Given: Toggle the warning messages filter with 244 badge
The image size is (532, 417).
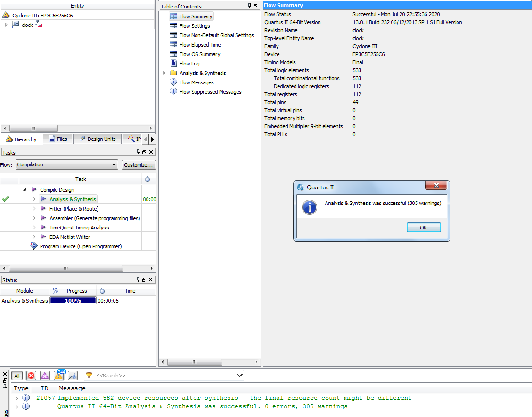Looking at the screenshot, I should [x=59, y=375].
